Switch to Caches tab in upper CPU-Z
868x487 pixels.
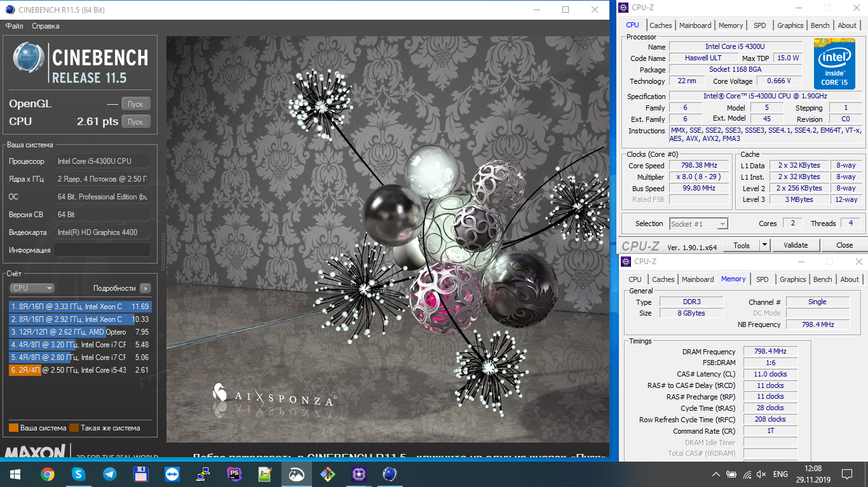point(661,25)
